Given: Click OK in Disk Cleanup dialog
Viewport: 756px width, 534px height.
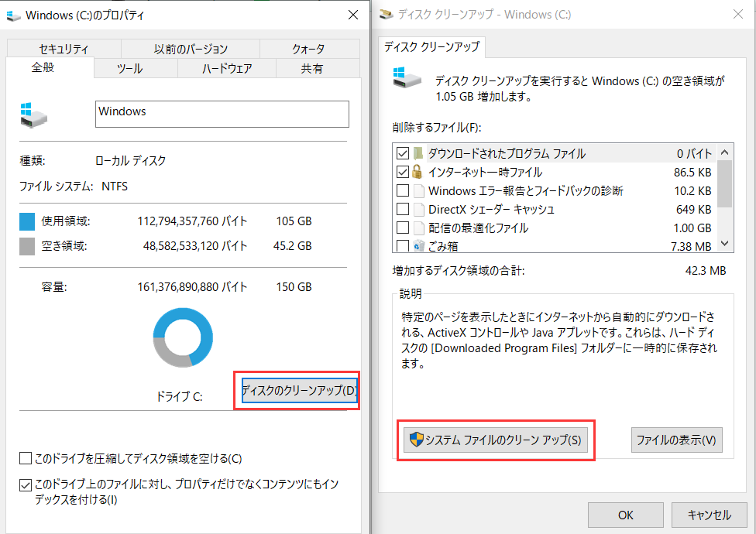Looking at the screenshot, I should (625, 515).
